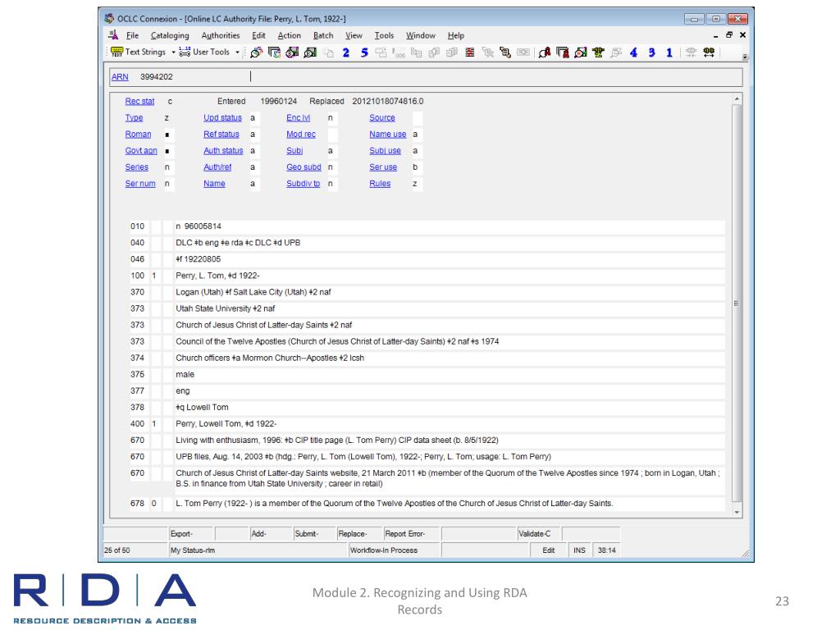Click the blue number 1 toolbar icon
840x630 pixels.
click(x=669, y=52)
